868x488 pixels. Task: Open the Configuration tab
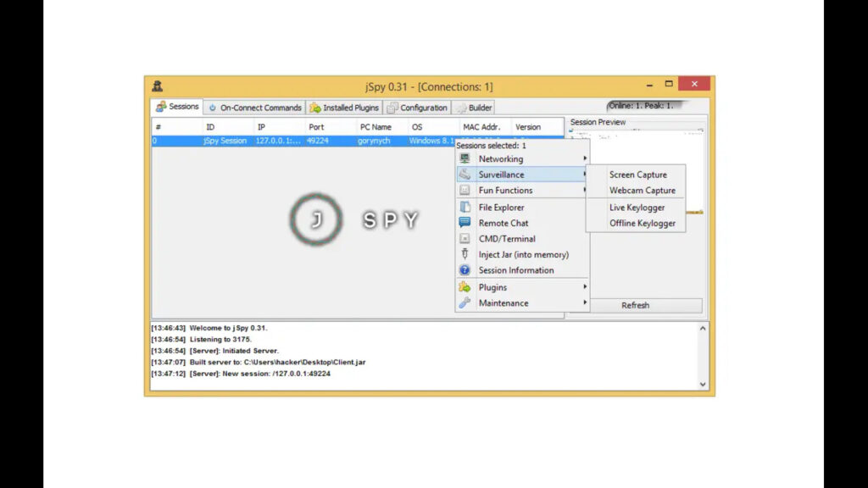pyautogui.click(x=417, y=108)
